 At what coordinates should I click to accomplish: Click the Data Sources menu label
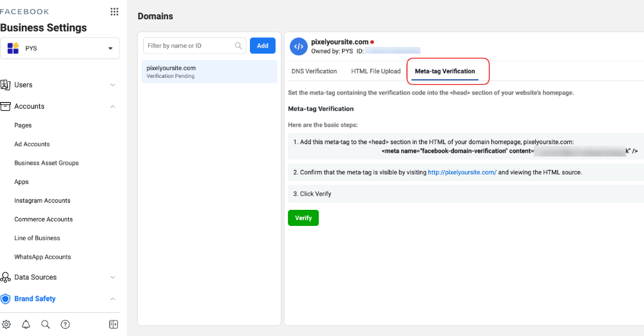tap(35, 277)
